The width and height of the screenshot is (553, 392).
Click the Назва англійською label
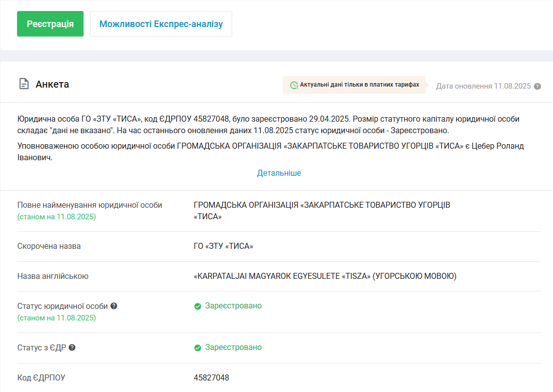(x=53, y=276)
